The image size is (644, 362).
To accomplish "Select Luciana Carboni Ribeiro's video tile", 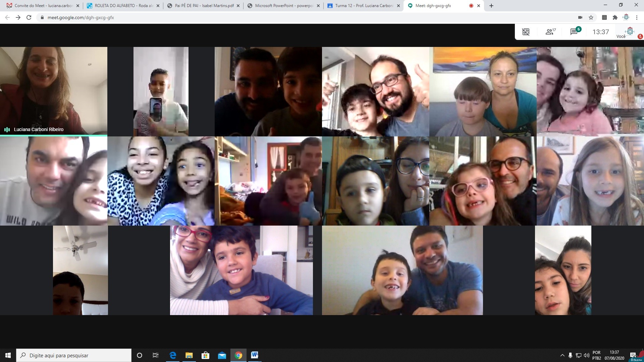I will pos(54,91).
